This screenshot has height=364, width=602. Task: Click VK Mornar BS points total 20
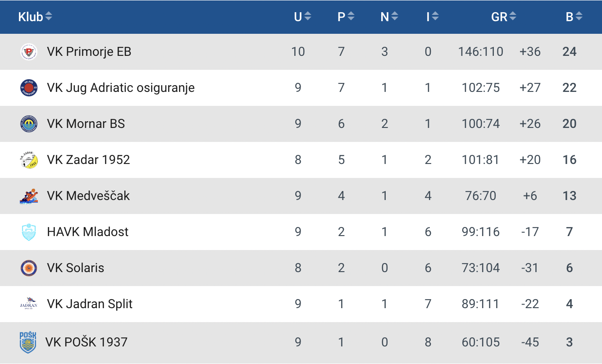pyautogui.click(x=570, y=124)
